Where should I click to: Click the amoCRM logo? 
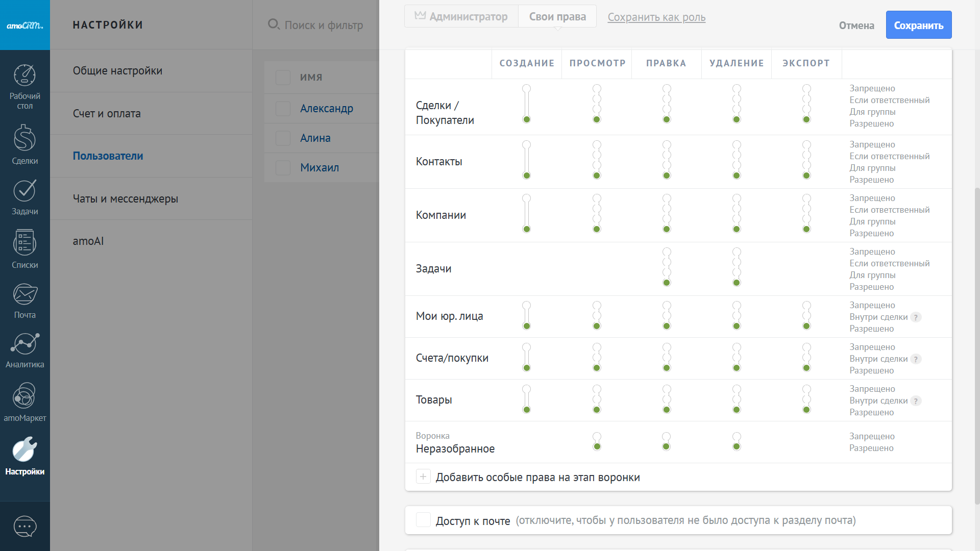[24, 25]
